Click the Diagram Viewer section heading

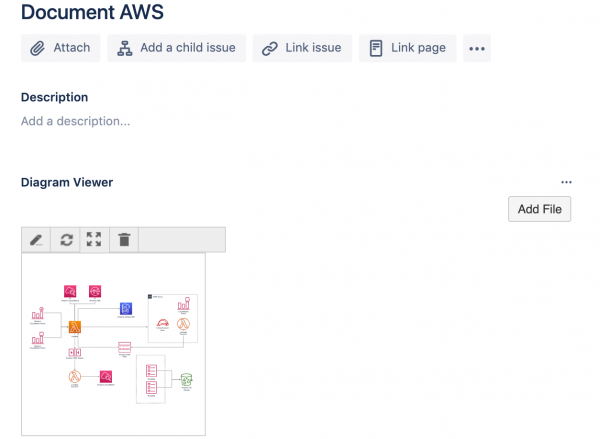pyautogui.click(x=67, y=182)
